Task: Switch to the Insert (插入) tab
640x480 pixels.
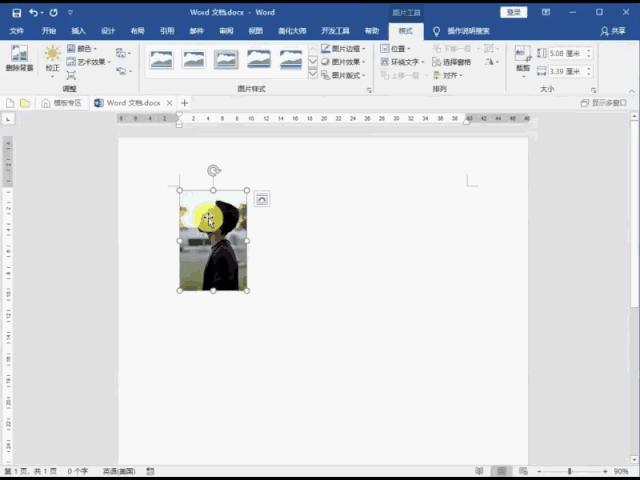Action: tap(78, 31)
